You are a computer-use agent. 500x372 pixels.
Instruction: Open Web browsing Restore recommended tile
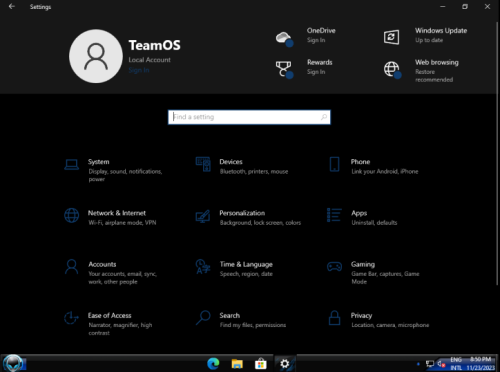tap(421, 70)
